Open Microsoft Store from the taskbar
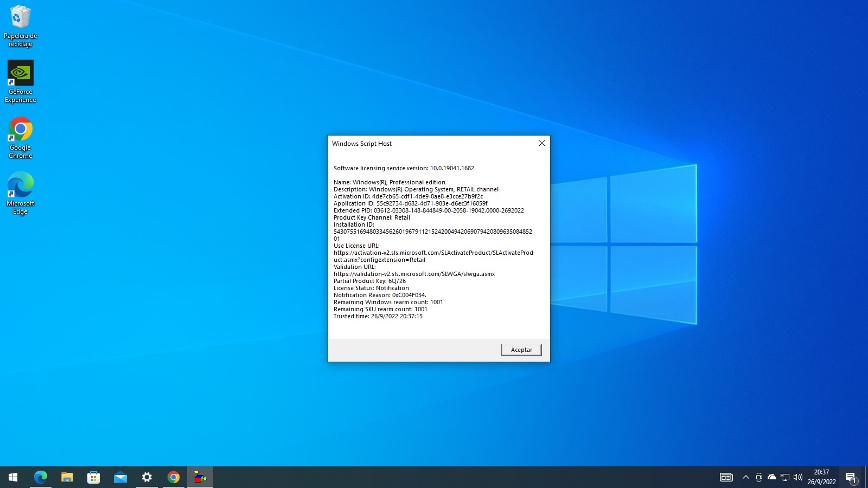868x488 pixels. point(93,477)
